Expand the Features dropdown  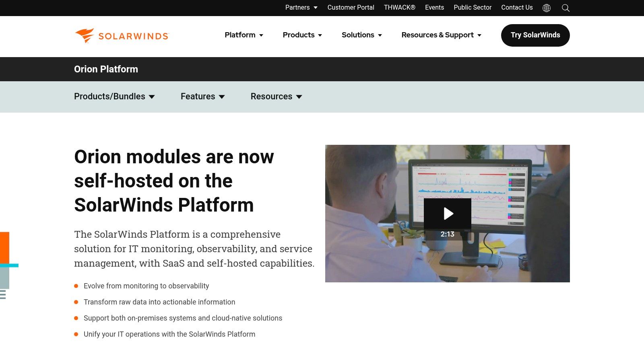202,97
